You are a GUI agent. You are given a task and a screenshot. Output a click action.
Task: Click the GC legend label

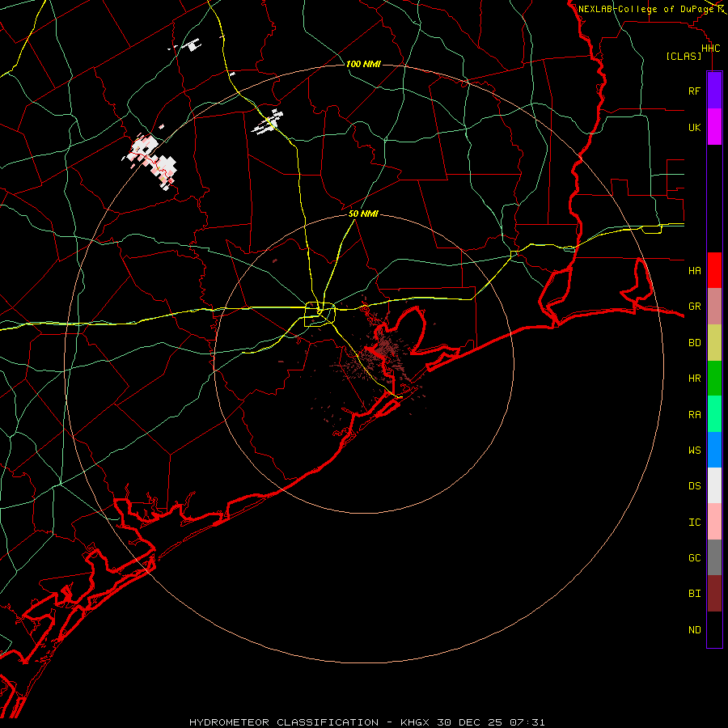tap(694, 558)
